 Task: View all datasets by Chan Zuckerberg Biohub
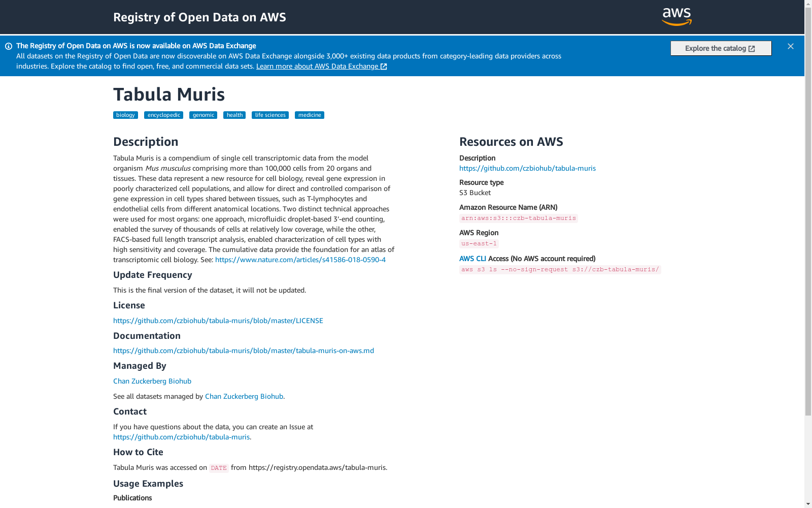point(244,396)
